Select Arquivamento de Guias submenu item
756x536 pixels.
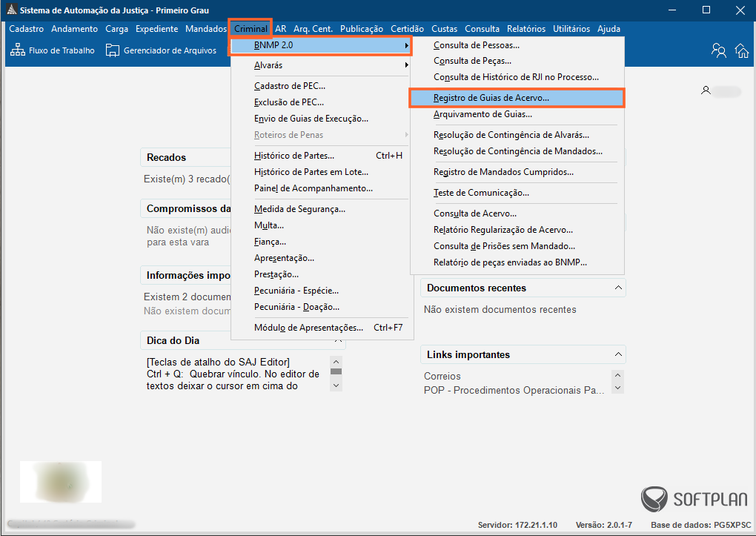(517, 114)
